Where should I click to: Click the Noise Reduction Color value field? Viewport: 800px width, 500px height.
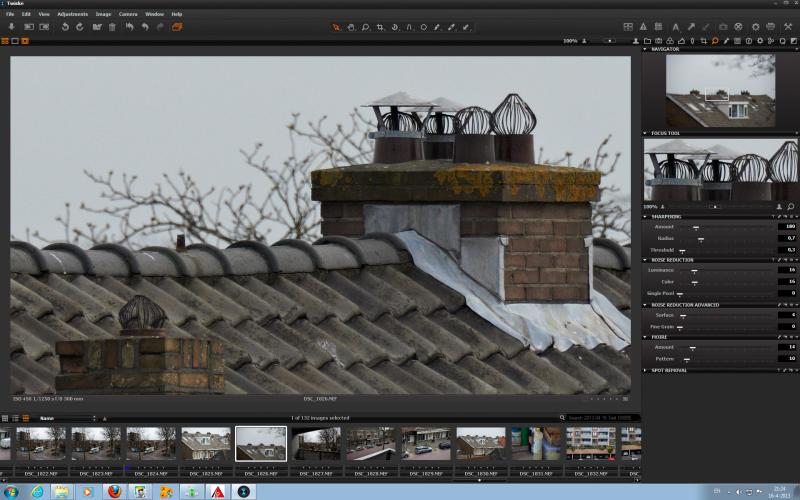pyautogui.click(x=787, y=282)
